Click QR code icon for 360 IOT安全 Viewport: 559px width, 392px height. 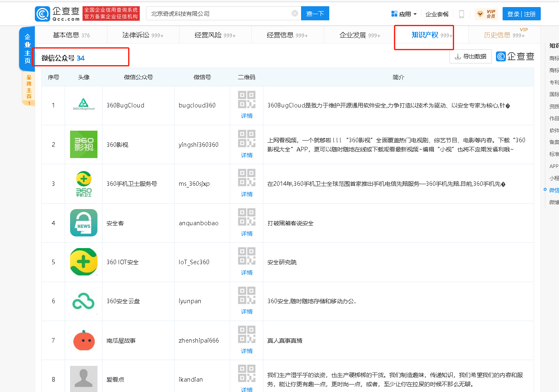[247, 256]
